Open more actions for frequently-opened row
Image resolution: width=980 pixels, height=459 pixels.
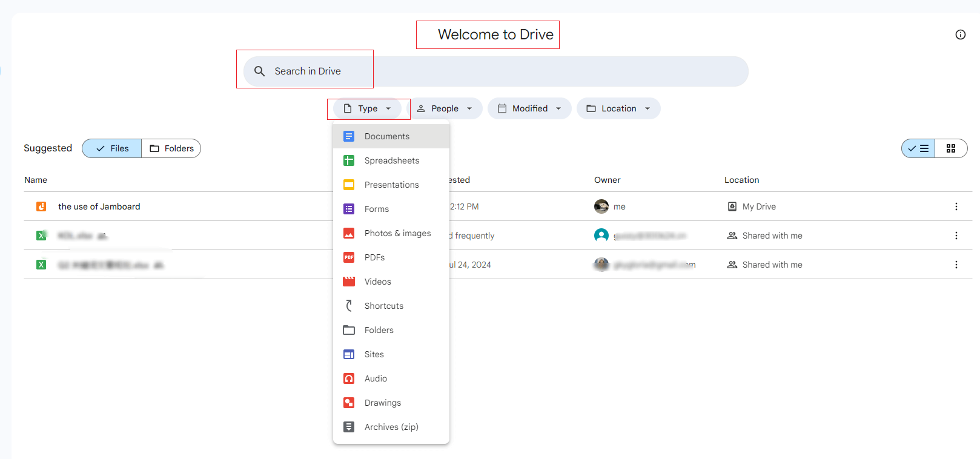tap(956, 236)
